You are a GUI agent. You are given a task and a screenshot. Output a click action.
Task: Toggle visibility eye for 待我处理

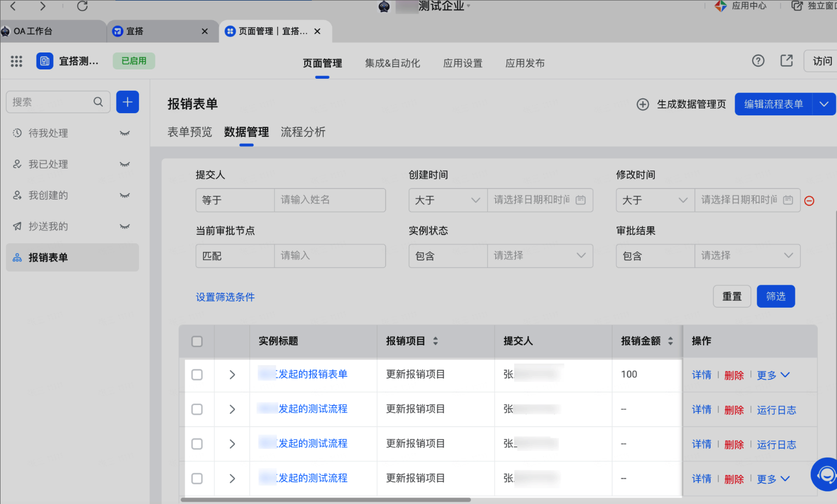pos(125,133)
